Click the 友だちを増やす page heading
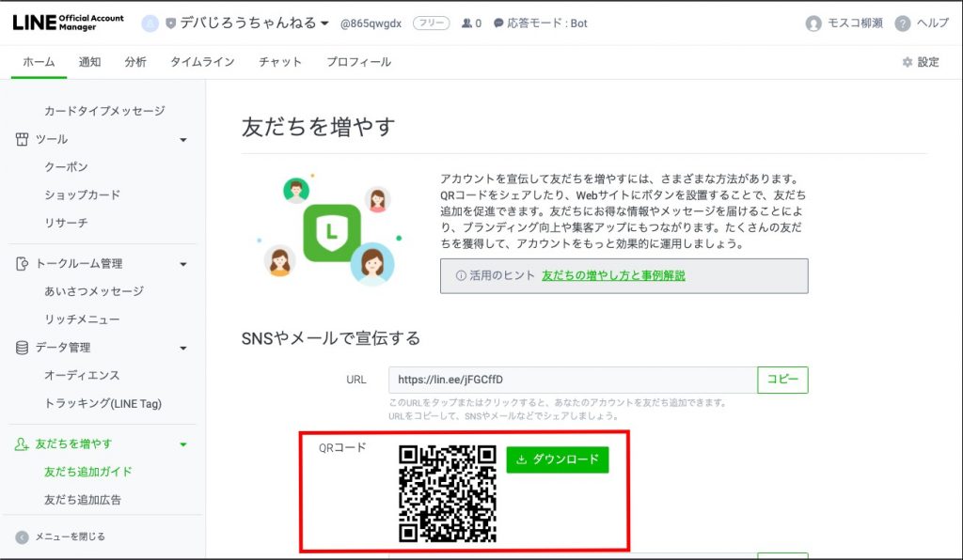The image size is (963, 560). [318, 127]
